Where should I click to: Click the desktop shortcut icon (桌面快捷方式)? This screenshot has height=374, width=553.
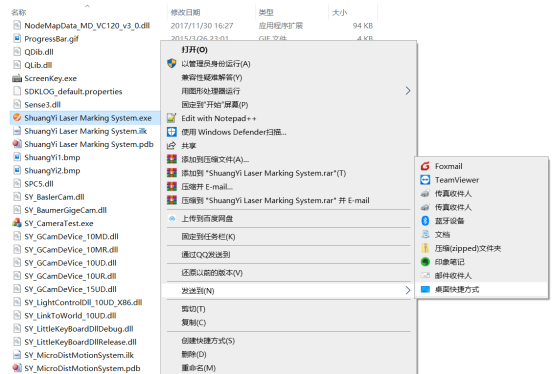[425, 289]
